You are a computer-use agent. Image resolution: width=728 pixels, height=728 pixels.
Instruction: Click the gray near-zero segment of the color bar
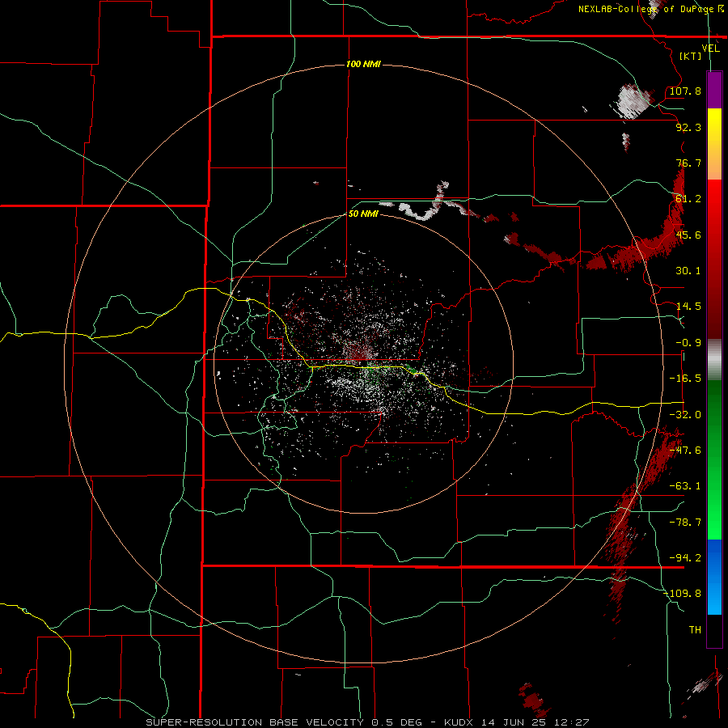pos(714,359)
